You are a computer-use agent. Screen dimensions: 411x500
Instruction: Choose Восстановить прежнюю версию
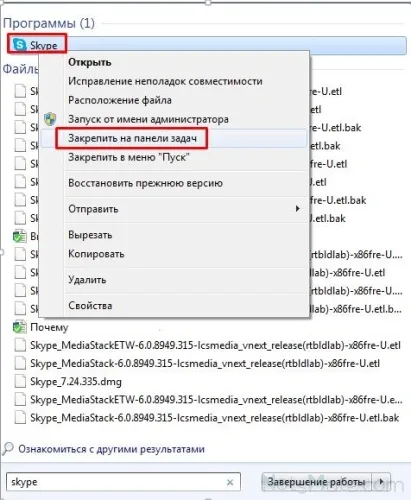pos(145,183)
